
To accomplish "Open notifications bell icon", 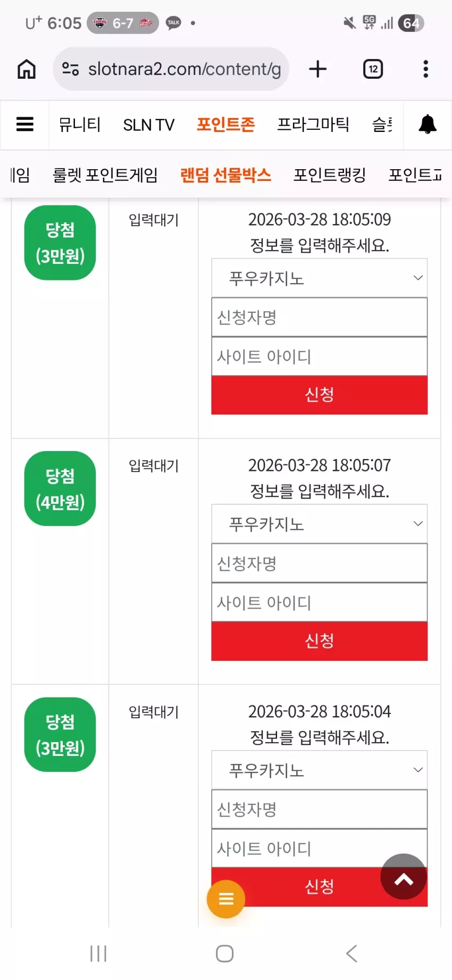I will click(428, 124).
